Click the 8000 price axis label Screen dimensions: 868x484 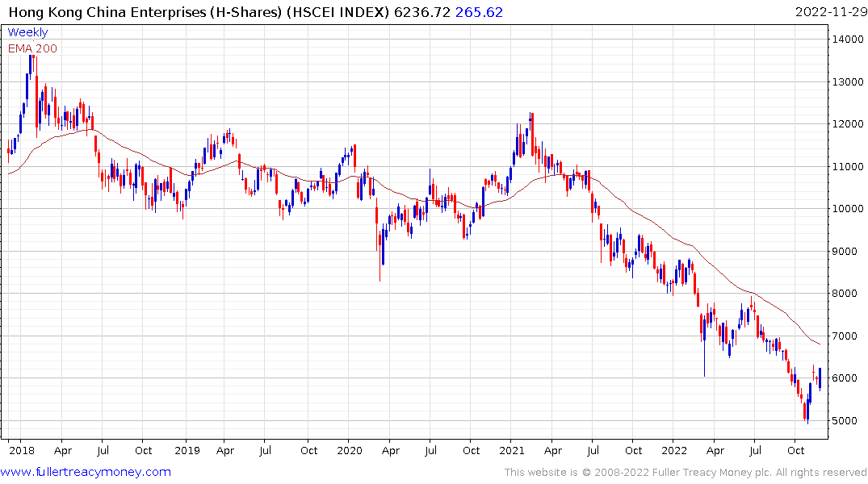[x=845, y=294]
